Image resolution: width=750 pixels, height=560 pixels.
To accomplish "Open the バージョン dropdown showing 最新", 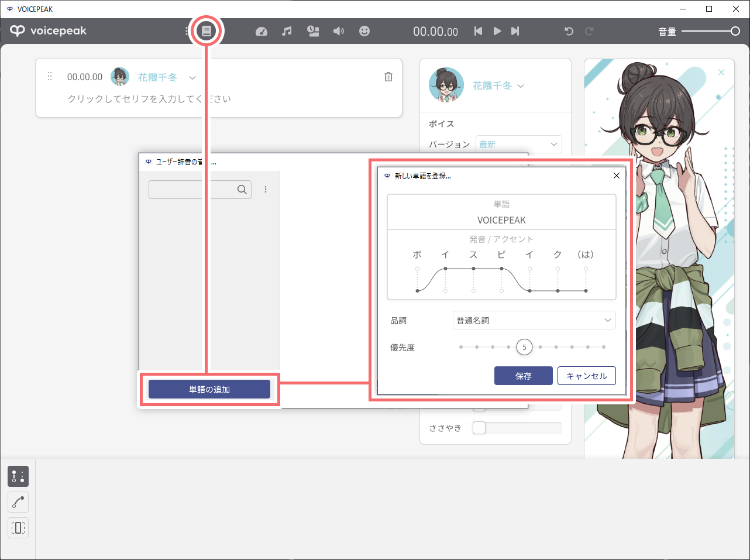I will tap(519, 144).
